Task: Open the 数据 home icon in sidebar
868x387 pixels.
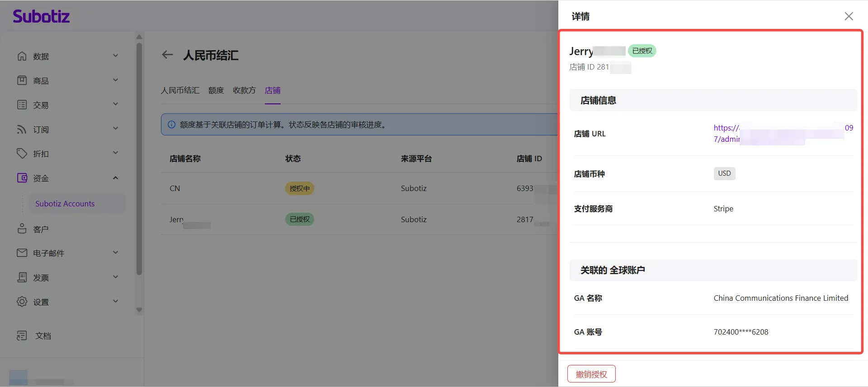Action: [x=22, y=56]
